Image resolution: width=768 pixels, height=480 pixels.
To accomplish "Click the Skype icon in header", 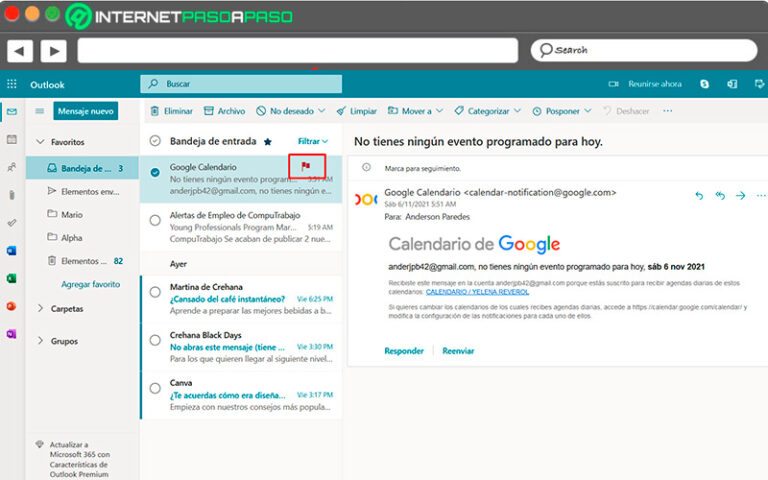I will [x=704, y=84].
